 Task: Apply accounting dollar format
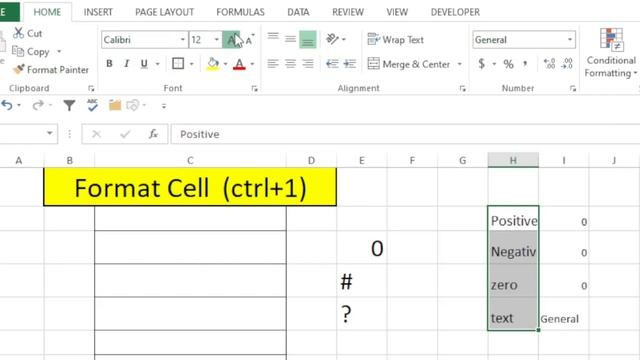(482, 64)
